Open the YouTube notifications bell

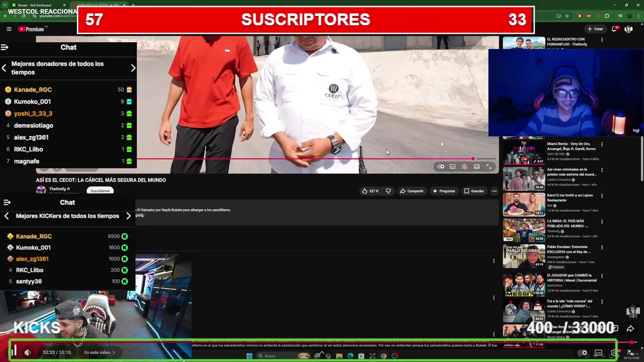pyautogui.click(x=614, y=29)
